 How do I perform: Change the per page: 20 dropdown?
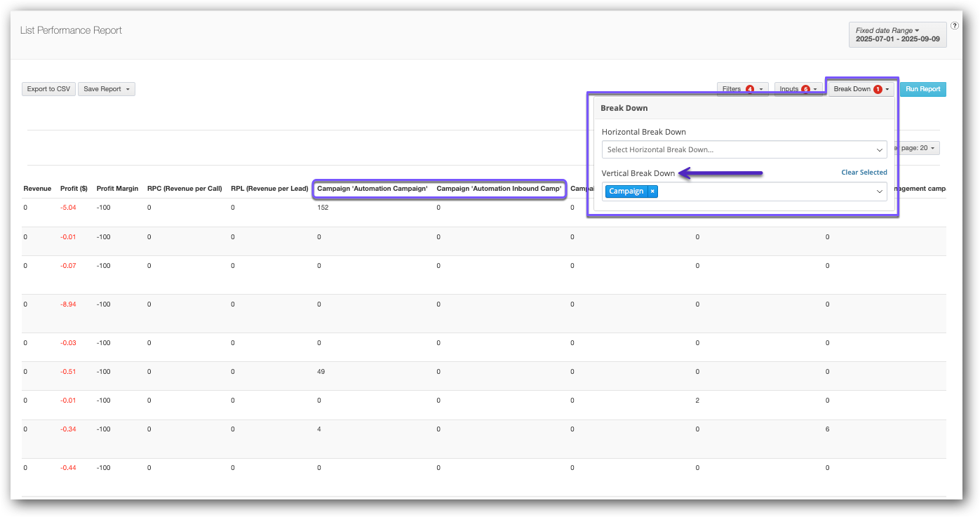pyautogui.click(x=919, y=148)
